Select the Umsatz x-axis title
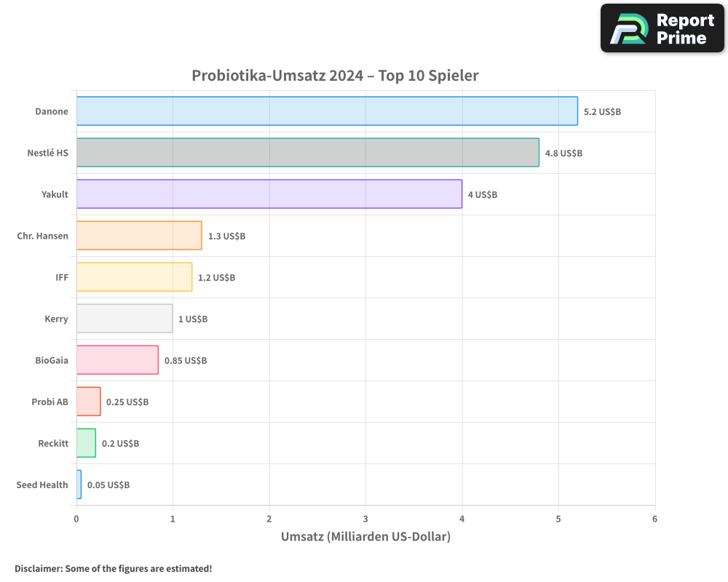This screenshot has height=582, width=728. coord(366,536)
